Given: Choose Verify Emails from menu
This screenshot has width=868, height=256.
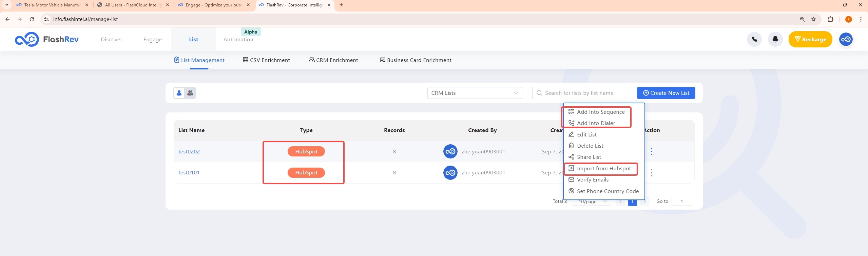Looking at the screenshot, I should tap(589, 180).
